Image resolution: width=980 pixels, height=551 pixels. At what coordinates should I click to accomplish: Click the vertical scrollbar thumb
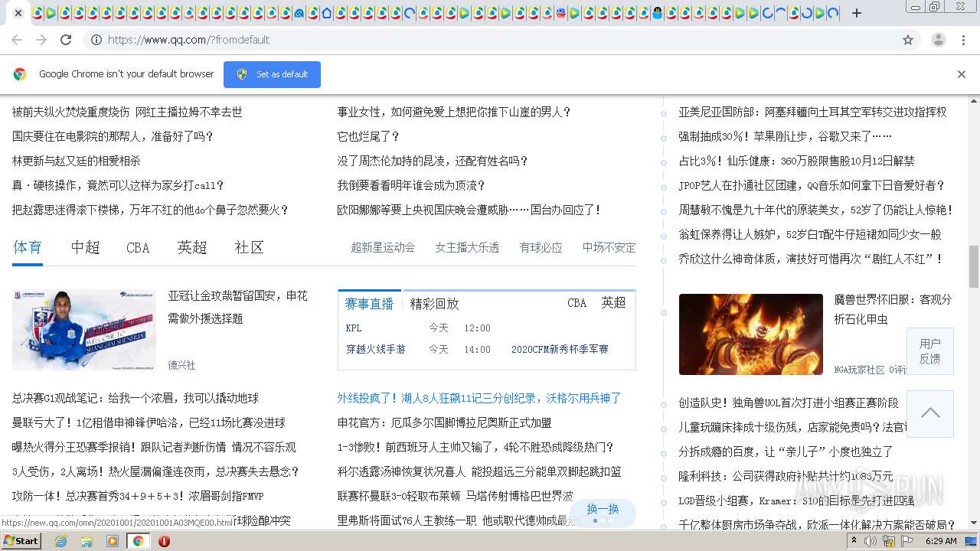(973, 266)
